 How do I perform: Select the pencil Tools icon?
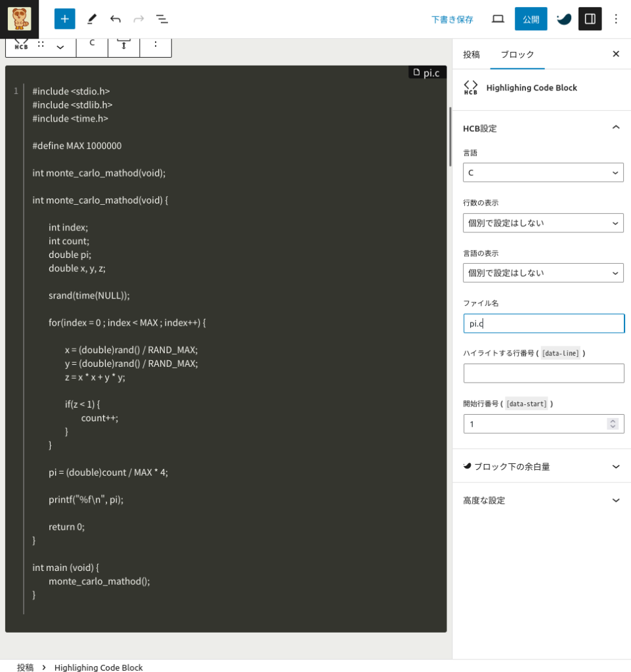(x=92, y=19)
